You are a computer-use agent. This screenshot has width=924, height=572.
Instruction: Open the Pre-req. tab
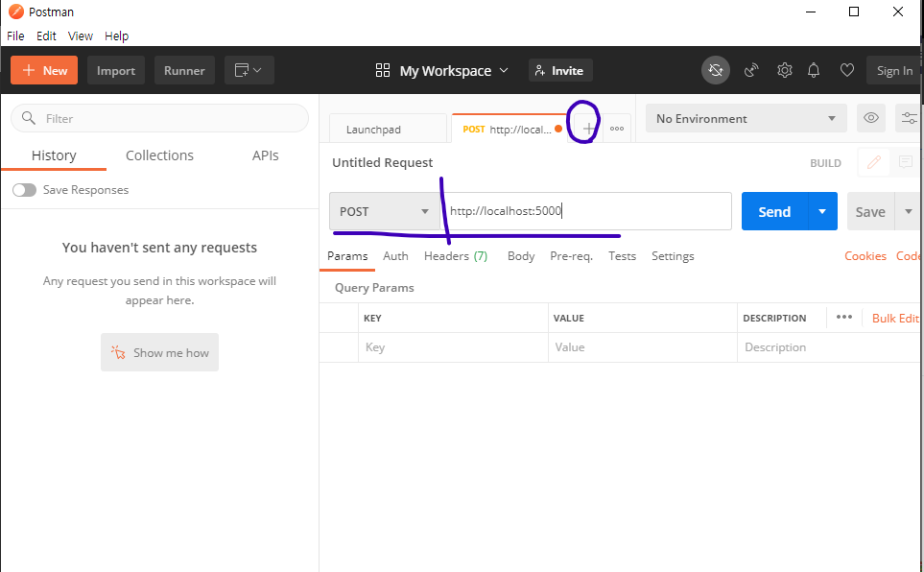click(x=571, y=256)
